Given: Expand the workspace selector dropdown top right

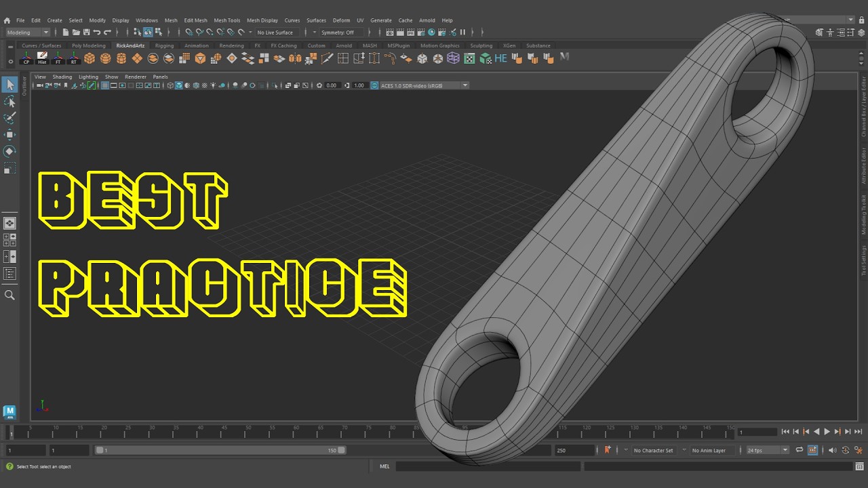Looking at the screenshot, I should (x=851, y=20).
